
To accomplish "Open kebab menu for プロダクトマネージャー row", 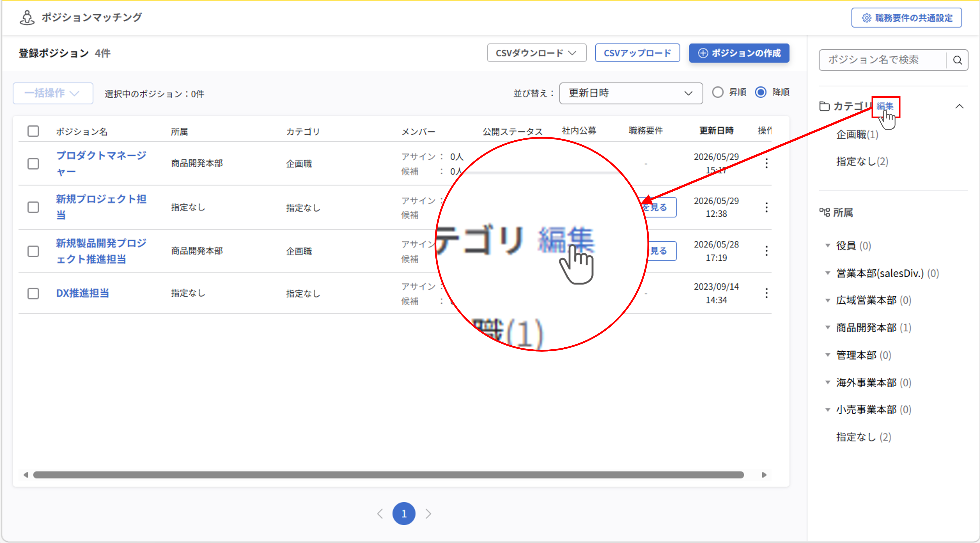I will coord(767,163).
